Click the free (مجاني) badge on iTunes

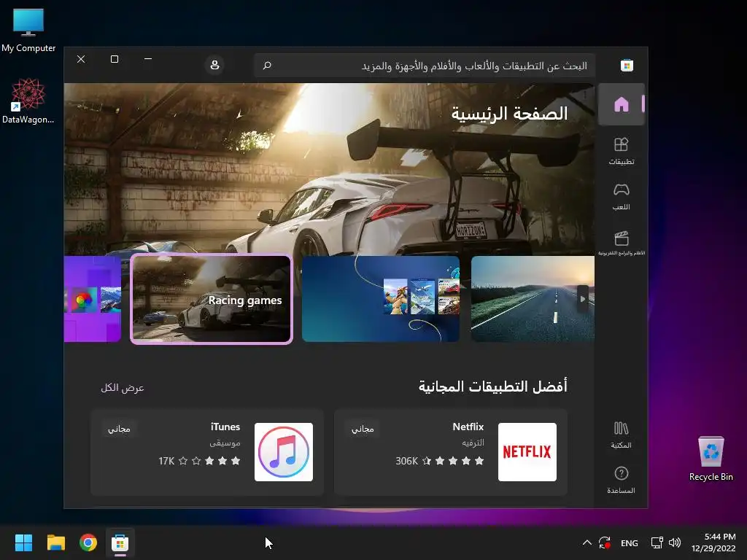point(119,429)
